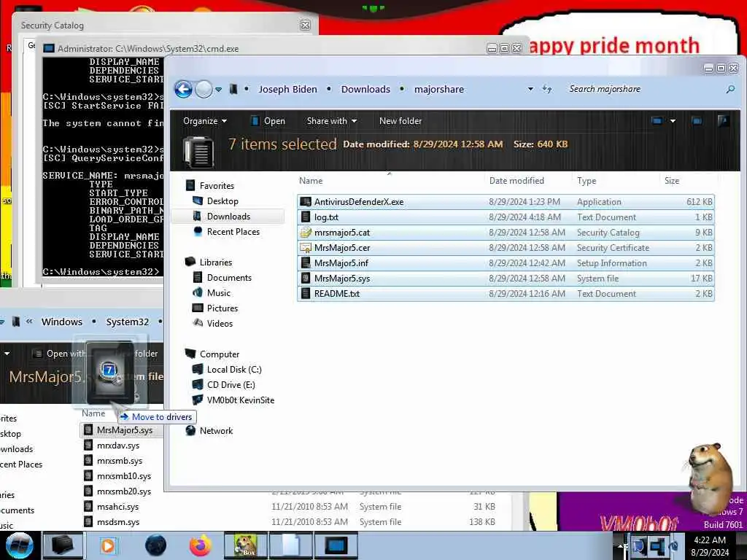Click Favorites in the navigation pane
The width and height of the screenshot is (747, 560).
(217, 186)
